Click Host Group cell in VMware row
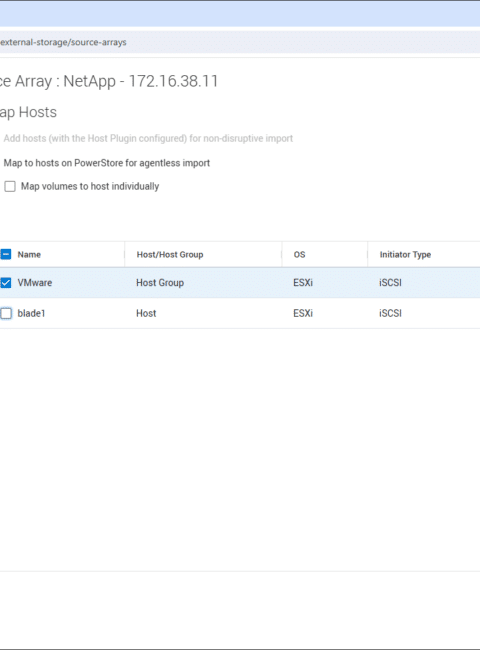 [160, 283]
